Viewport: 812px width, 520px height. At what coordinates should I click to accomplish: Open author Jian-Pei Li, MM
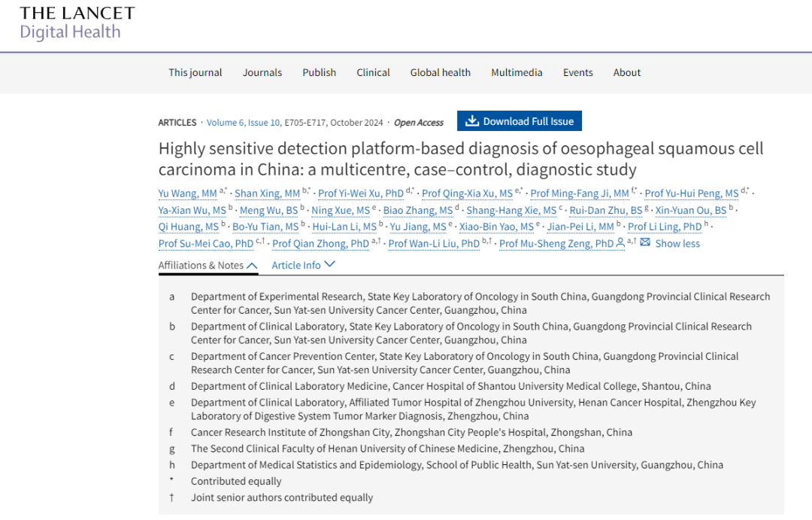pyautogui.click(x=580, y=227)
